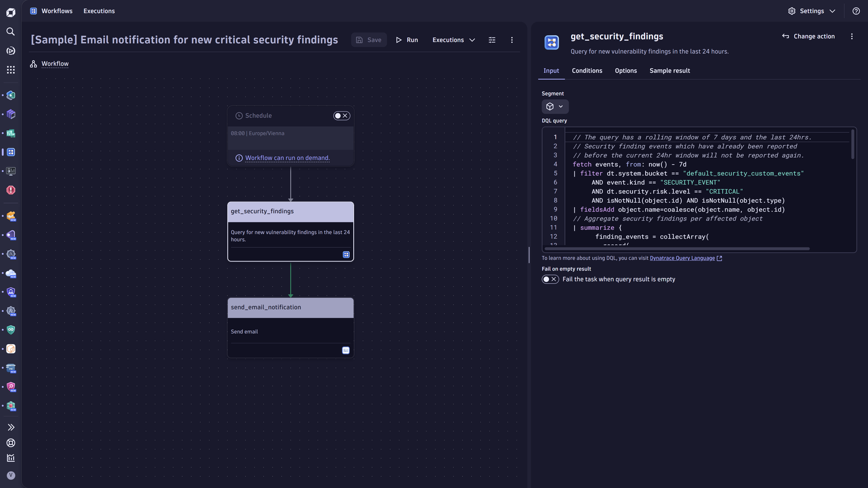
Task: Switch to the Input tab
Action: point(551,71)
